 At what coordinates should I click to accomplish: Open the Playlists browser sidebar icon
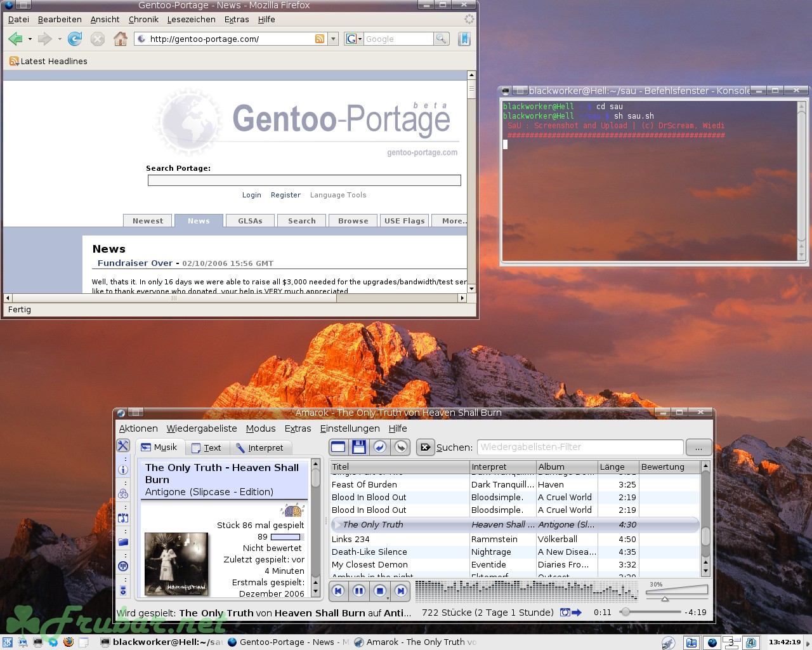click(123, 518)
